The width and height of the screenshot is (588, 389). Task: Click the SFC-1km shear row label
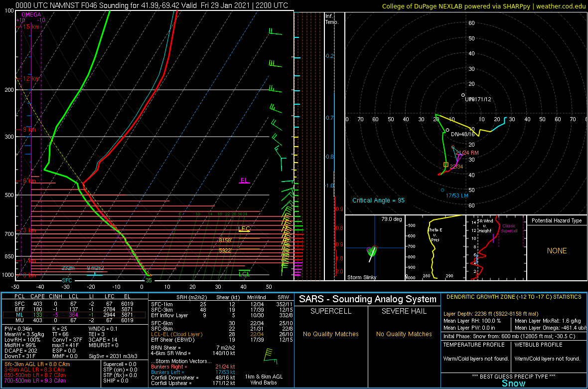[161, 304]
